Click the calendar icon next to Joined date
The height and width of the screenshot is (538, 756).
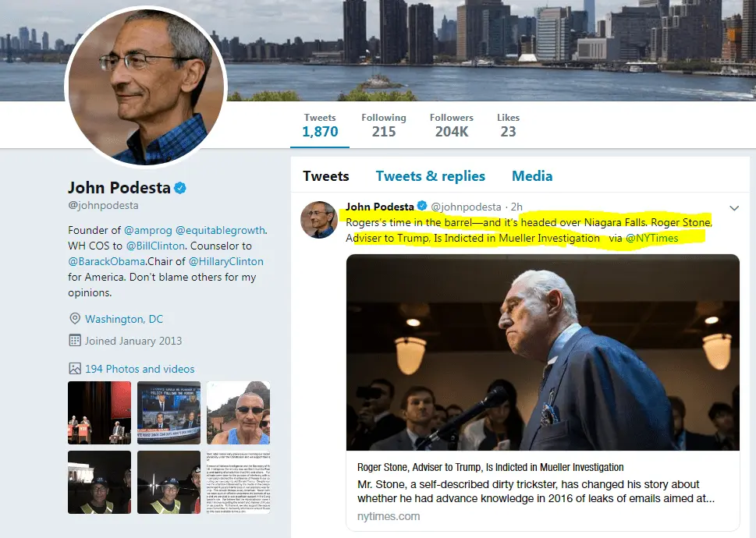(75, 341)
